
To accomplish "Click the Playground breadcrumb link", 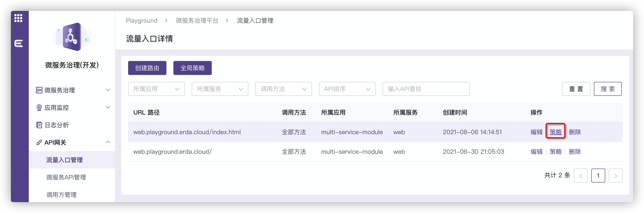I will pos(141,20).
